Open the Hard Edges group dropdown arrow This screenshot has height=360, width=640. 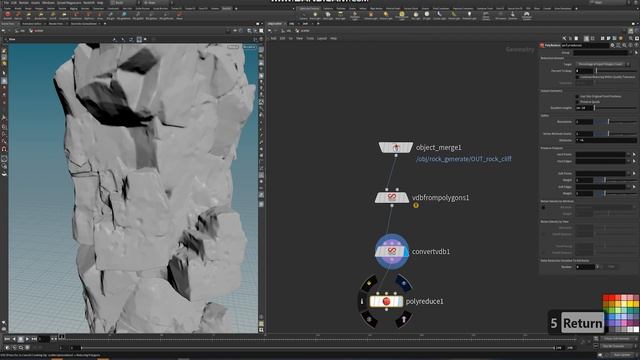tap(629, 161)
